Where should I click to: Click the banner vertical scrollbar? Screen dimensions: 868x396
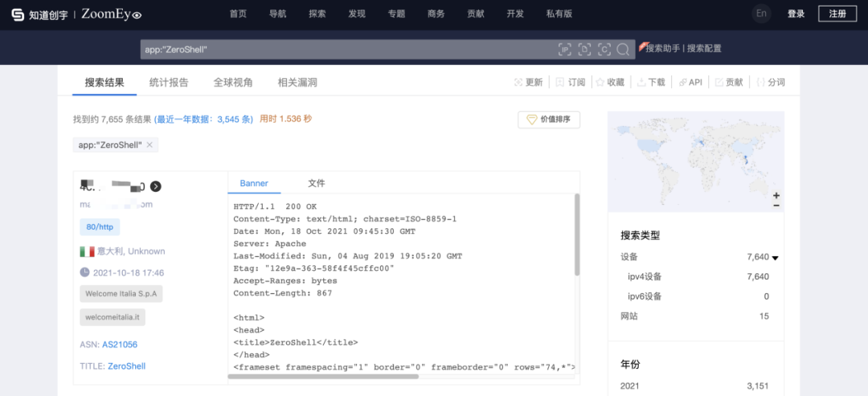click(577, 234)
